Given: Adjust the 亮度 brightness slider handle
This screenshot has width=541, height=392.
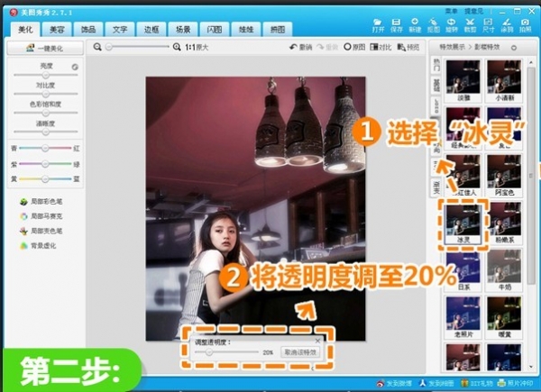Looking at the screenshot, I should pos(46,75).
